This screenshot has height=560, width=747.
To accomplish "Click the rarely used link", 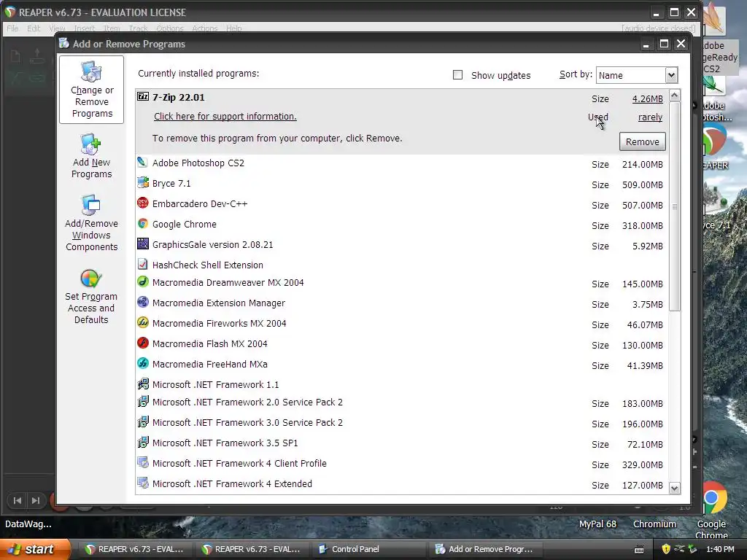I will pos(650,117).
